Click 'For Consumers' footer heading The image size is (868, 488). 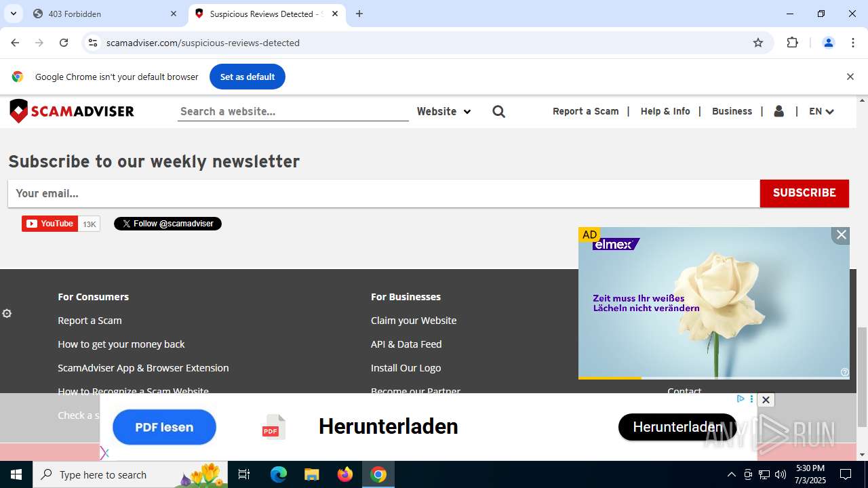[93, 297]
